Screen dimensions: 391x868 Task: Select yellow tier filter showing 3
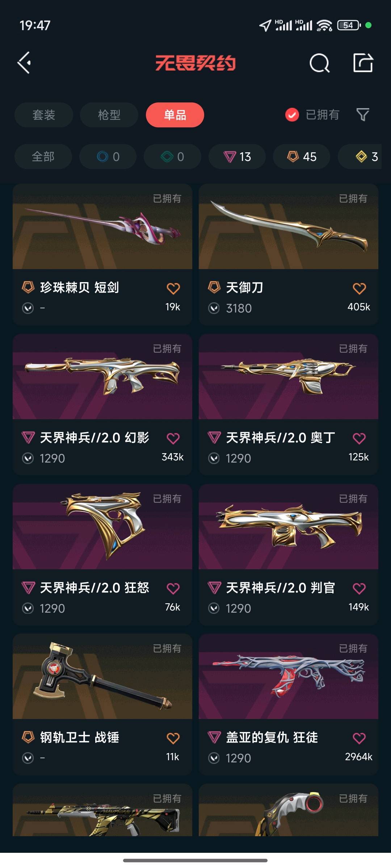362,157
